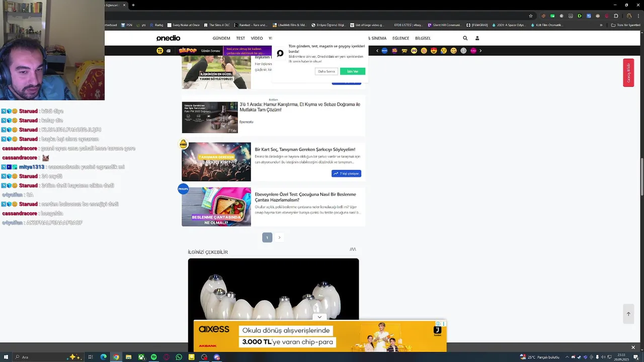Open '3'ü 1 Arada: Hamur Karıştırma' sponsored link
Image resolution: width=644 pixels, height=362 pixels.
pos(300,107)
